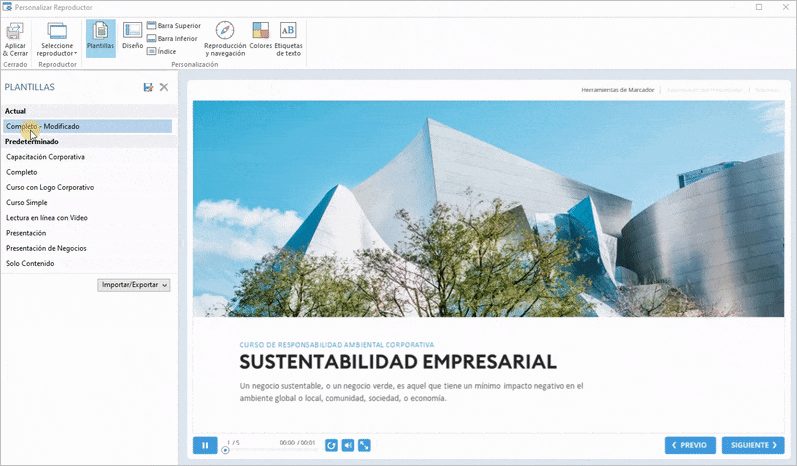797x466 pixels.
Task: Expand the Seleccione reproductor dropdown
Action: click(57, 40)
